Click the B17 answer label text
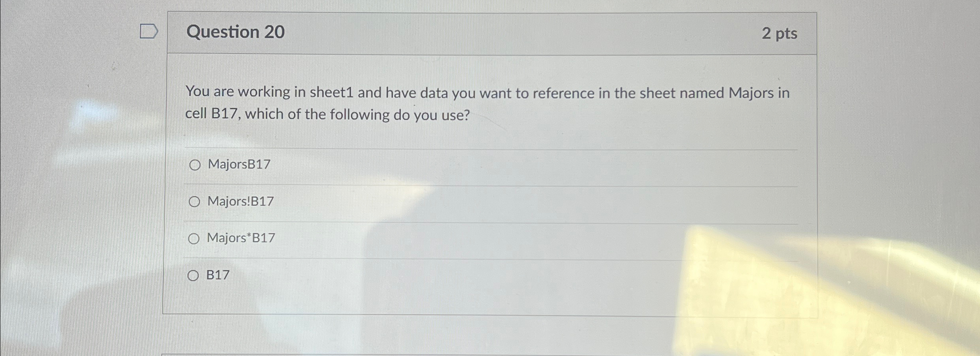The width and height of the screenshot is (980, 356). (217, 274)
